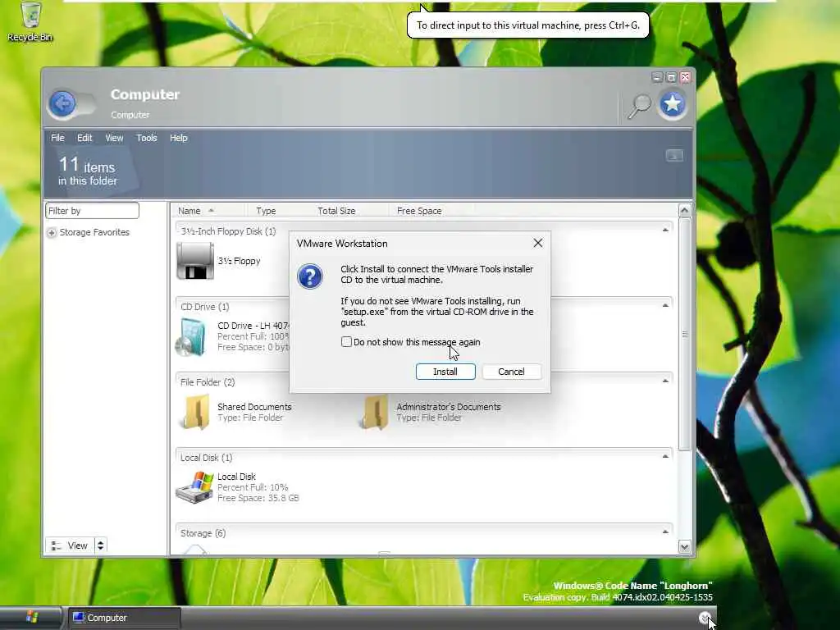The width and height of the screenshot is (840, 630).
Task: Select the Shared Documents folder icon
Action: [195, 412]
